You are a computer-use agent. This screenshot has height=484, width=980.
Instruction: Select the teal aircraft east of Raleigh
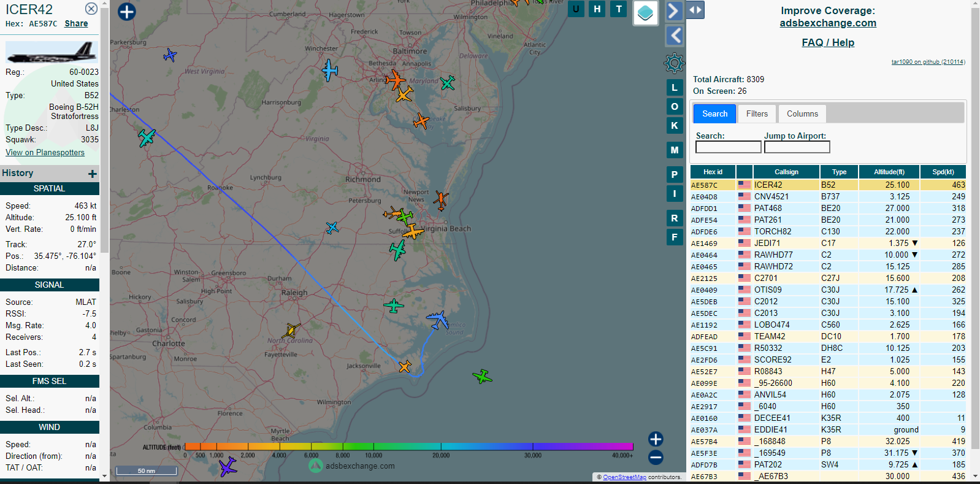tap(394, 305)
